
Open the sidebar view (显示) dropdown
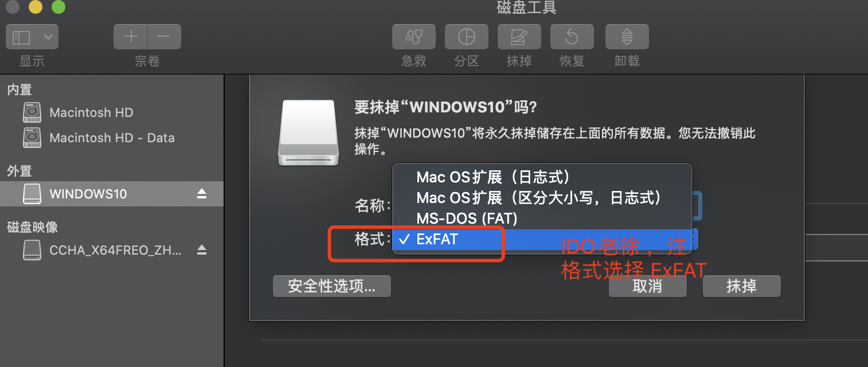click(x=32, y=37)
